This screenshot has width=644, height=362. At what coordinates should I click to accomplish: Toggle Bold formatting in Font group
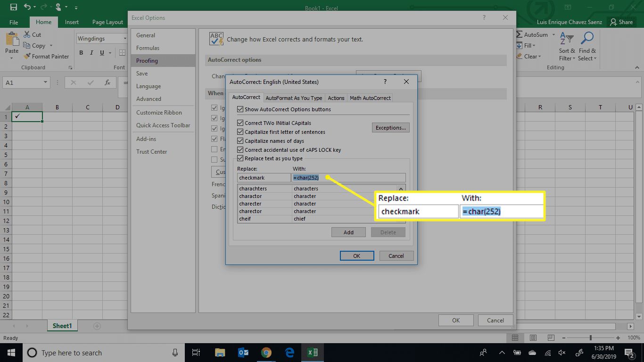click(x=81, y=53)
